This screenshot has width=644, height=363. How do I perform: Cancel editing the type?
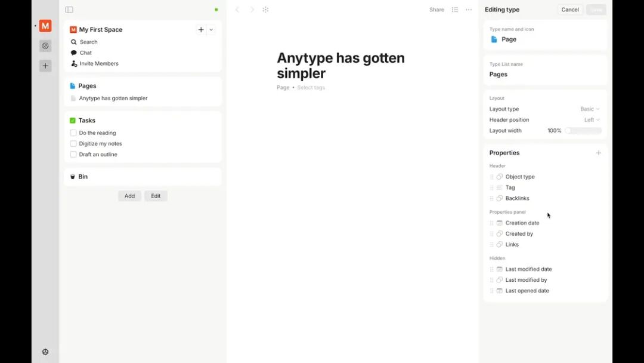(x=570, y=10)
